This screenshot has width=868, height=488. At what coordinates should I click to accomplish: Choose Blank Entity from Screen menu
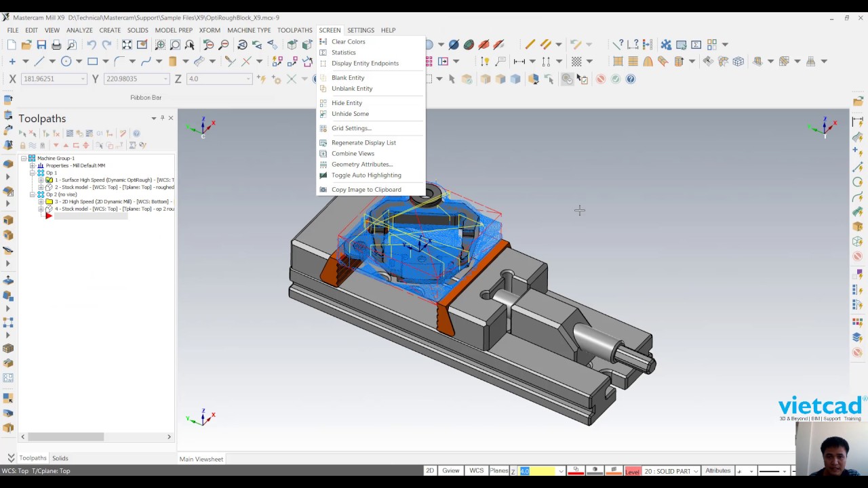coord(348,77)
